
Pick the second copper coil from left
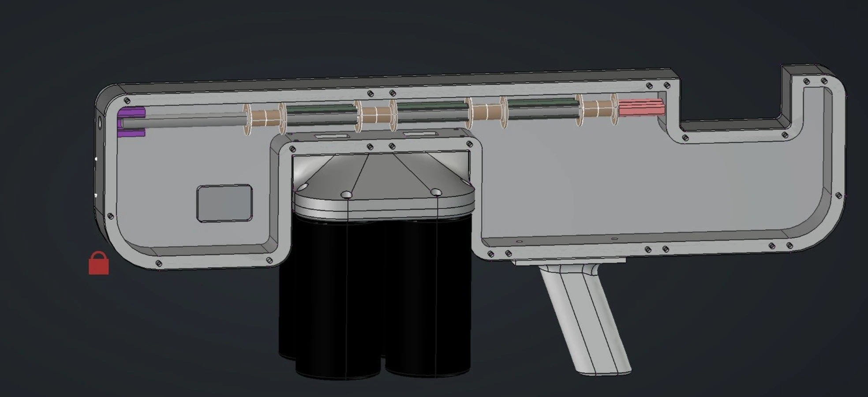(x=376, y=116)
